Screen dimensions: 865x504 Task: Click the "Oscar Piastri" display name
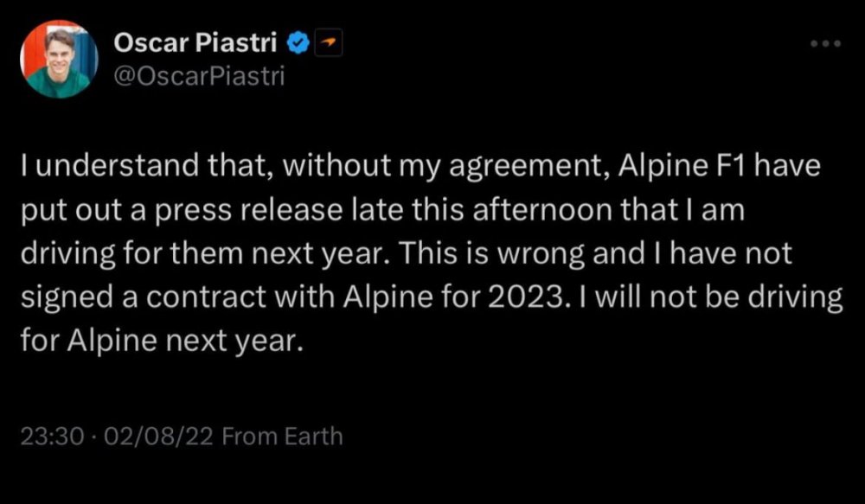(x=198, y=41)
